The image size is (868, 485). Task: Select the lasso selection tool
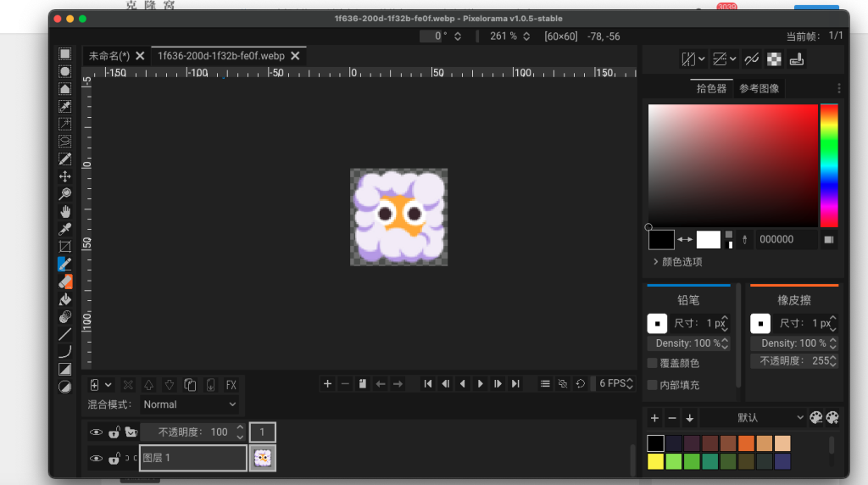(64, 142)
